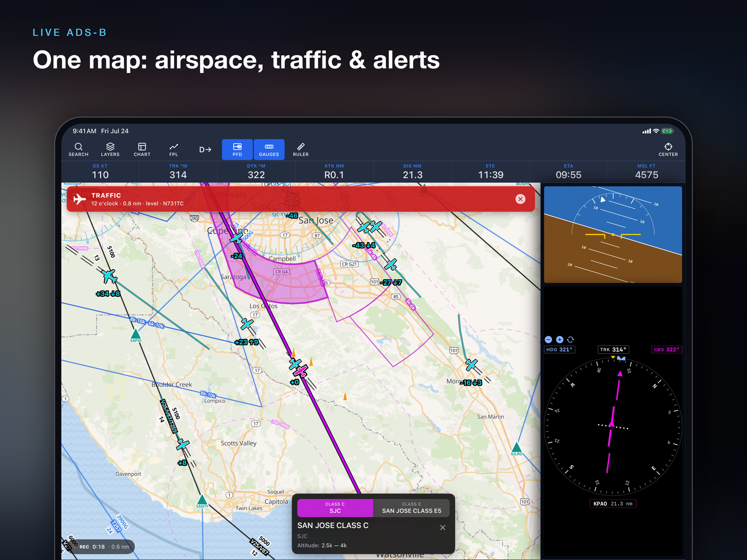Select traffic target labeled +34 ↓8
The width and height of the screenshot is (747, 560).
point(109,276)
